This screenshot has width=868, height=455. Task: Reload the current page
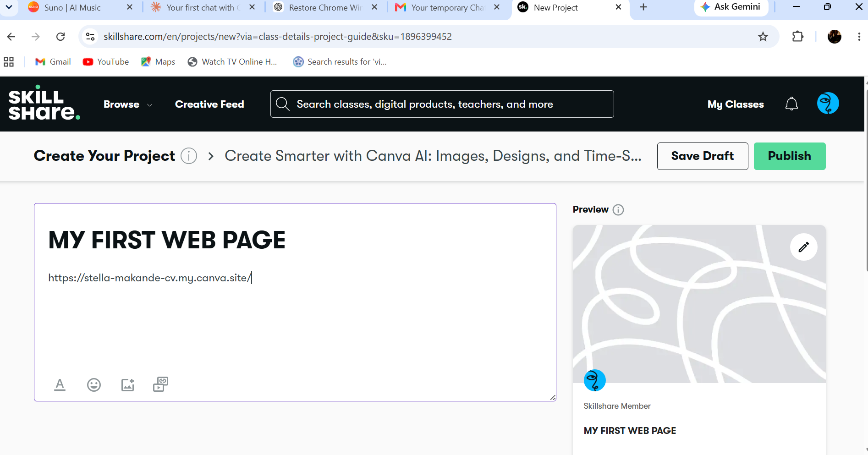tap(60, 37)
